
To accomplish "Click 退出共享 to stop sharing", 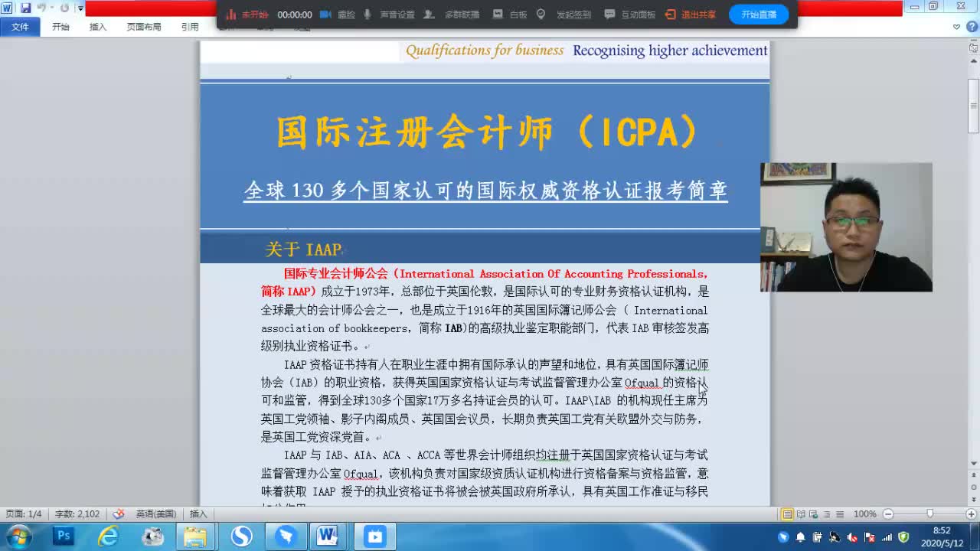I will pos(691,15).
